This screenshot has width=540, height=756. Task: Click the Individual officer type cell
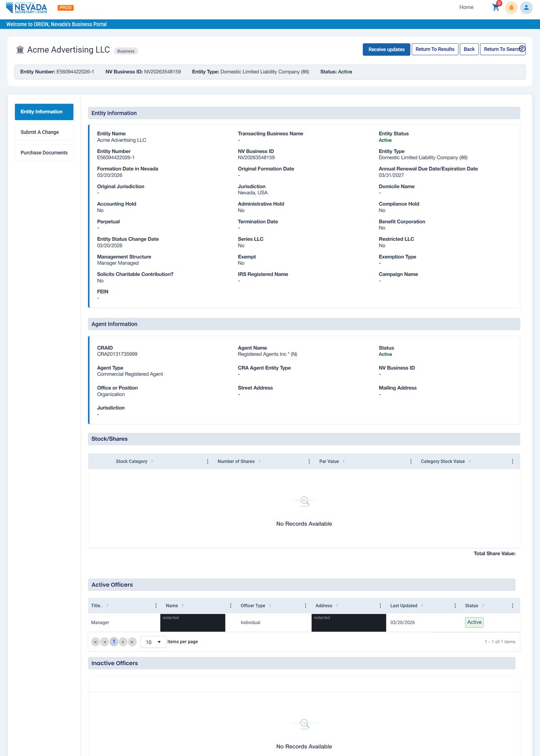[x=251, y=623]
